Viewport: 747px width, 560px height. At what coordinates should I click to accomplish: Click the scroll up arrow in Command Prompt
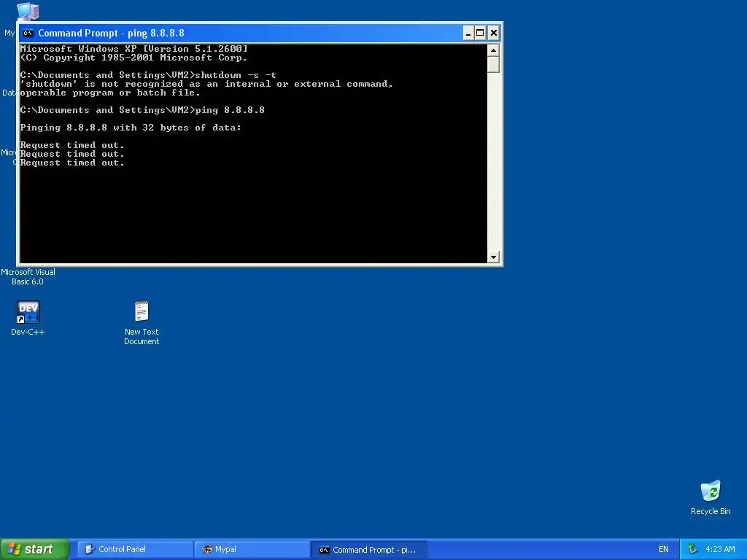click(x=494, y=50)
